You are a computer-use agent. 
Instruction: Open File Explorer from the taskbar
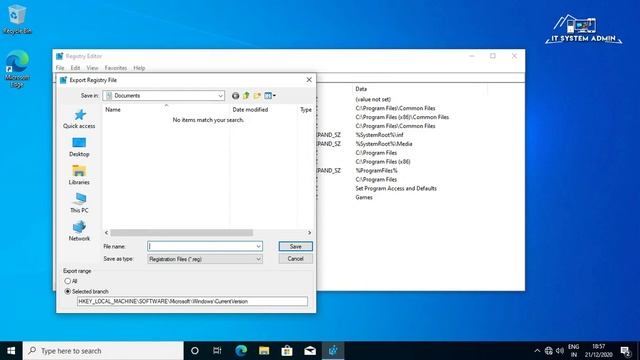[264, 351]
